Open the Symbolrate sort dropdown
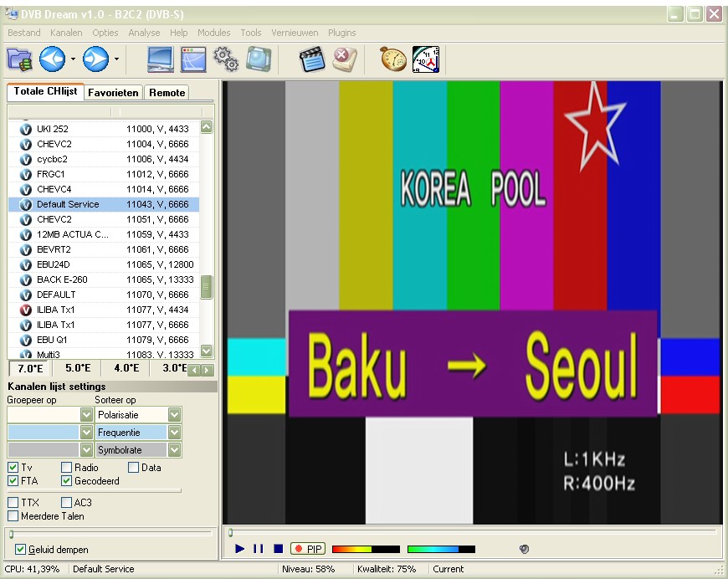 tap(174, 450)
